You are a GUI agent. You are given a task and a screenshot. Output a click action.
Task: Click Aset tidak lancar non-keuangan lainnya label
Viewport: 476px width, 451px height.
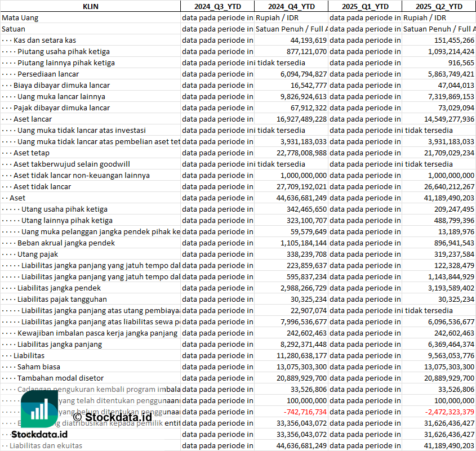[x=81, y=176]
